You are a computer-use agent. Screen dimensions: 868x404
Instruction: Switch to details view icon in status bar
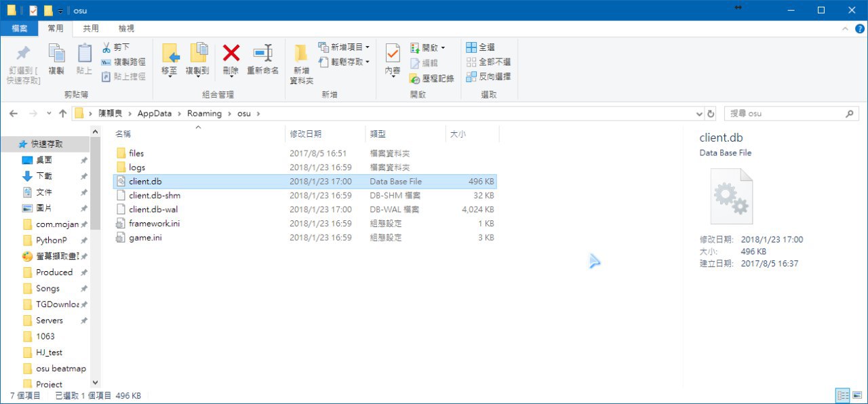click(842, 395)
